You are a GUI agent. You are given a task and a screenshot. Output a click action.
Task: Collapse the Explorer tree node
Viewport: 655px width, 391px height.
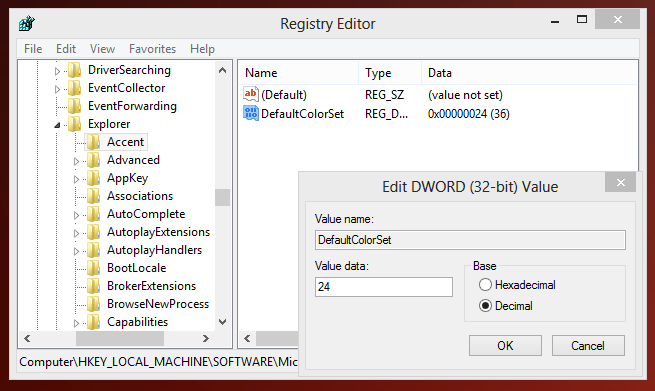point(57,125)
